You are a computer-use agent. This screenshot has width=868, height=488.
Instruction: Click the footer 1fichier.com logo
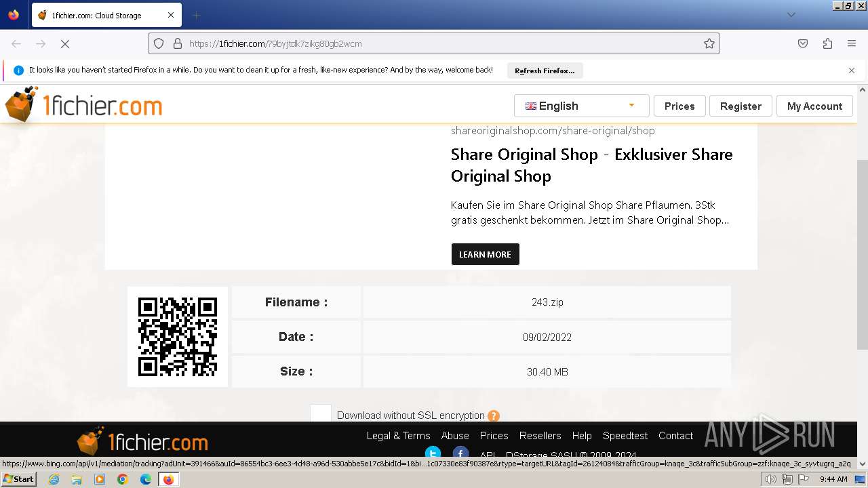click(142, 442)
